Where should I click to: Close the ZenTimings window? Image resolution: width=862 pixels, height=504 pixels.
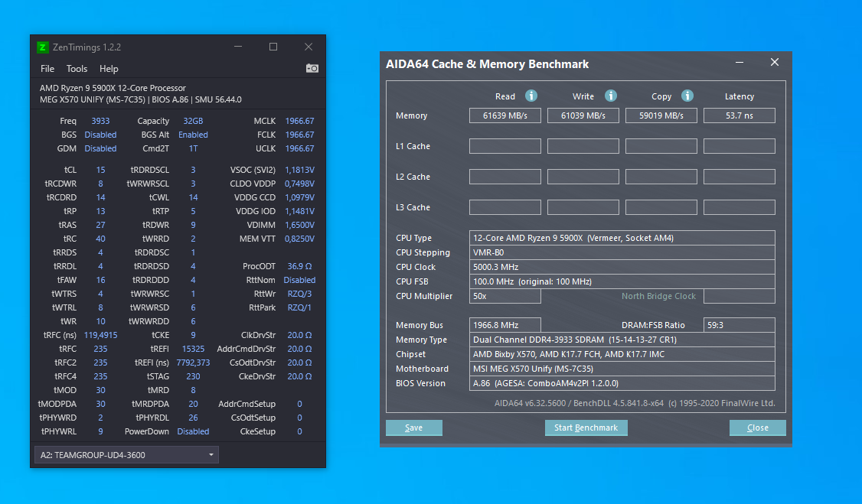pos(309,47)
